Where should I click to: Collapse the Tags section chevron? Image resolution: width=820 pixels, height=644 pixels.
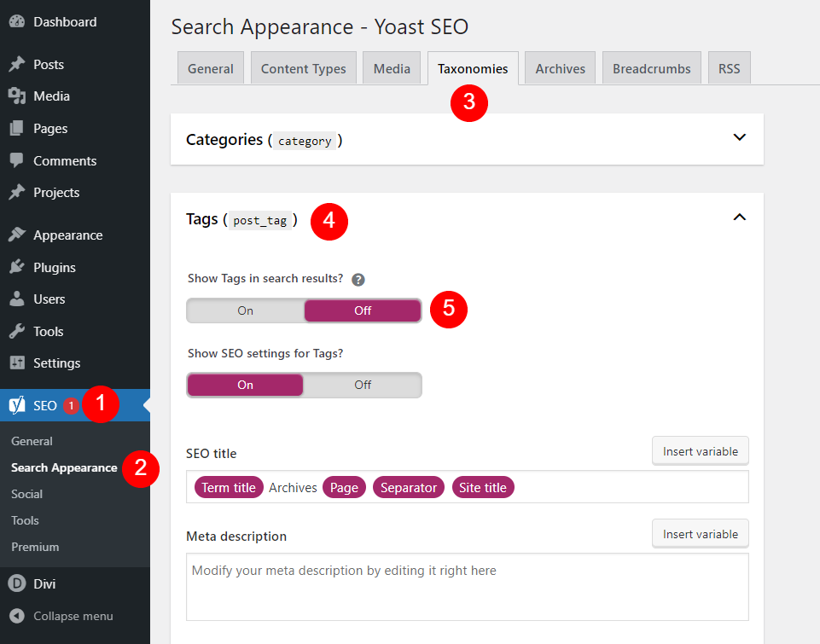click(x=740, y=217)
